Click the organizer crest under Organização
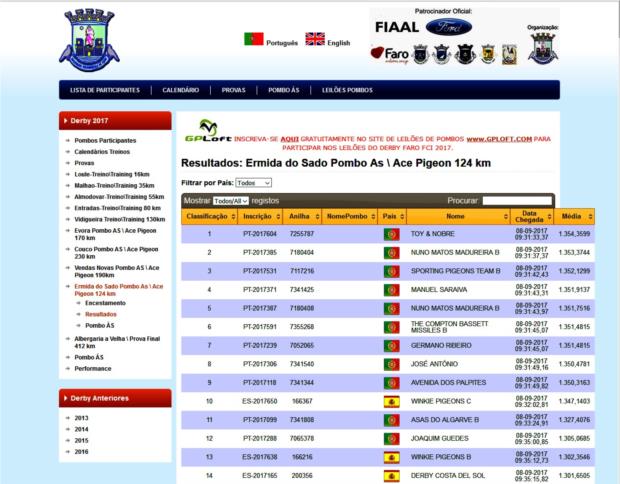 pos(541,47)
